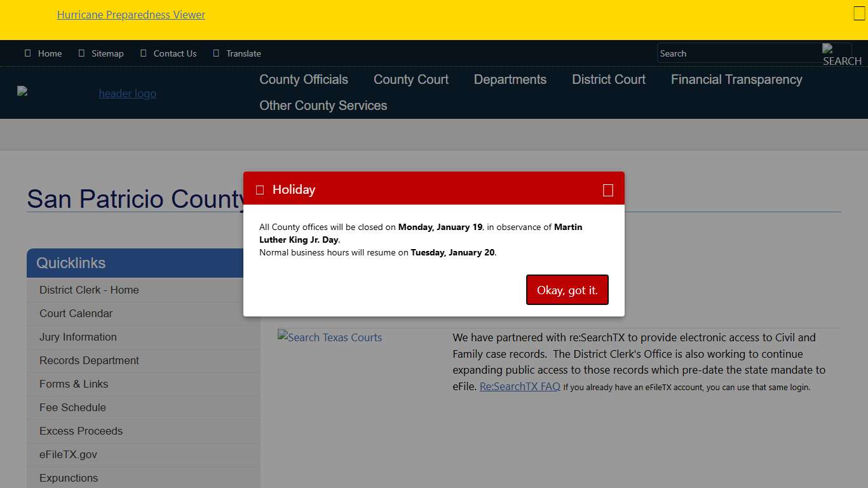
Task: Expand the County Officials menu
Action: pos(304,79)
